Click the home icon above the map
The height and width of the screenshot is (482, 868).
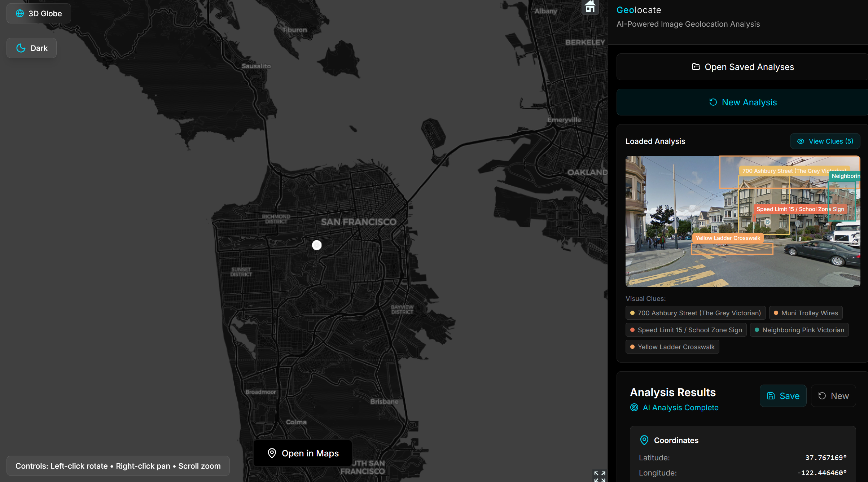590,6
